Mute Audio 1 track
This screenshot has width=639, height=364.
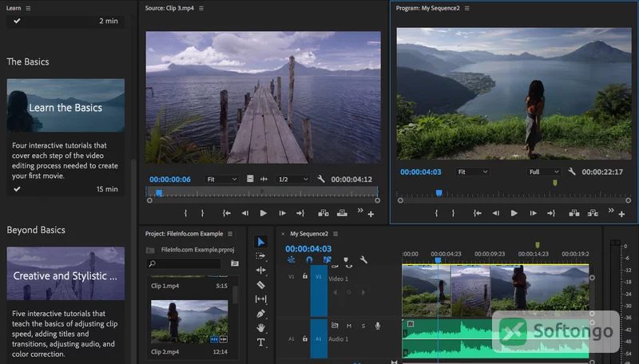point(349,326)
